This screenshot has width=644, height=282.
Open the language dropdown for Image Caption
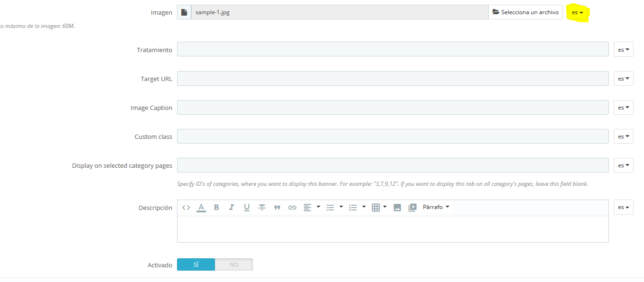pos(624,108)
